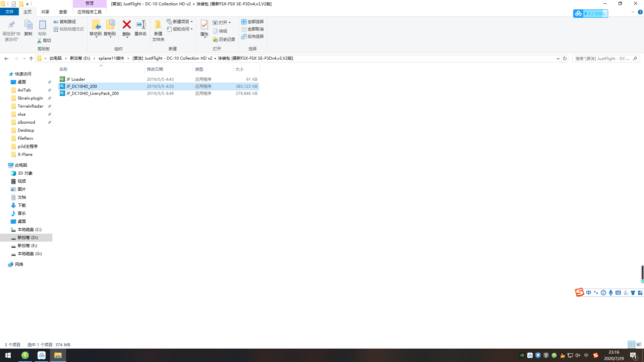Viewport: 644px width, 362px height.
Task: Open TerrainRadar folder in sidebar
Action: (x=30, y=106)
